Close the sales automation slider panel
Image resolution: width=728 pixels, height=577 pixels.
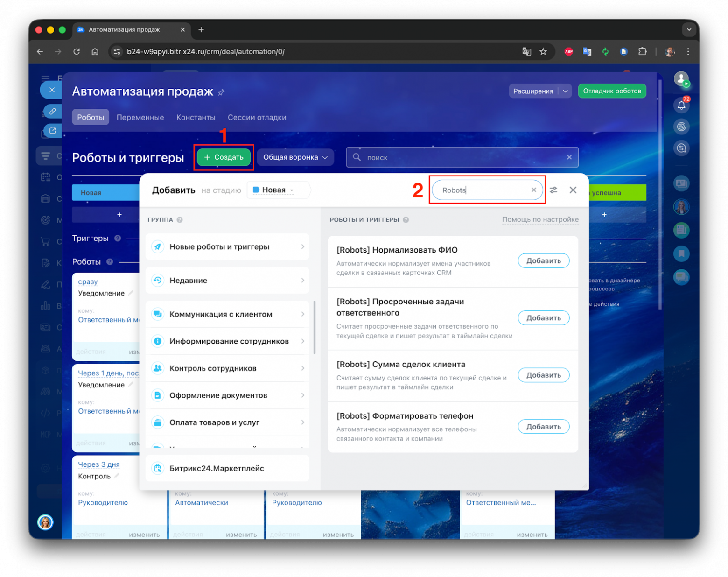coord(52,90)
